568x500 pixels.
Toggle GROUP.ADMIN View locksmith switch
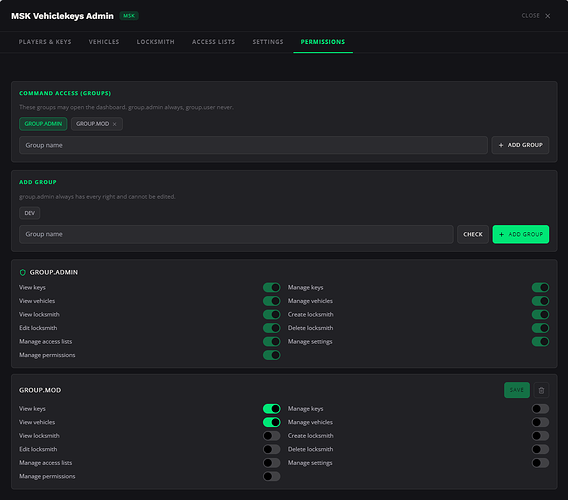(272, 314)
